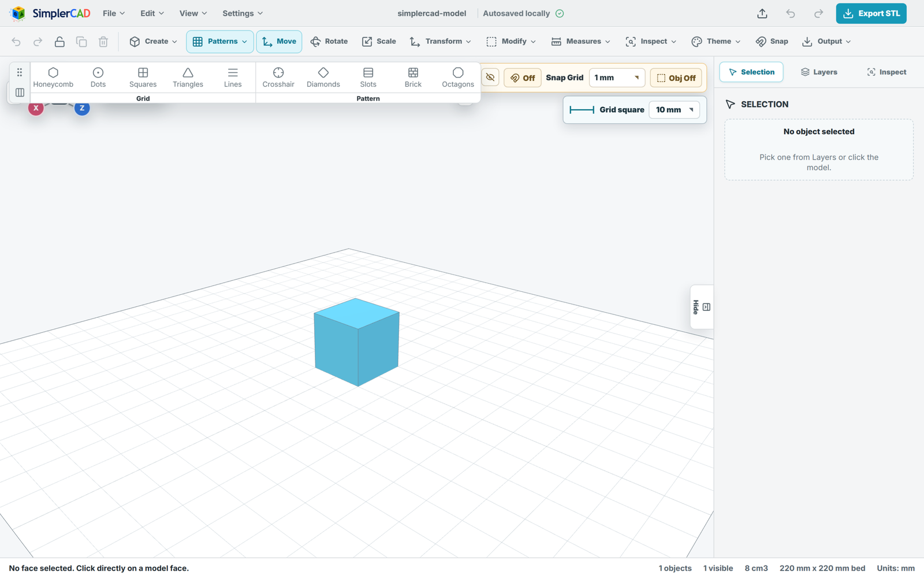Image resolution: width=924 pixels, height=578 pixels.
Task: Click the columns layout icon below drag handle
Action: [x=20, y=92]
